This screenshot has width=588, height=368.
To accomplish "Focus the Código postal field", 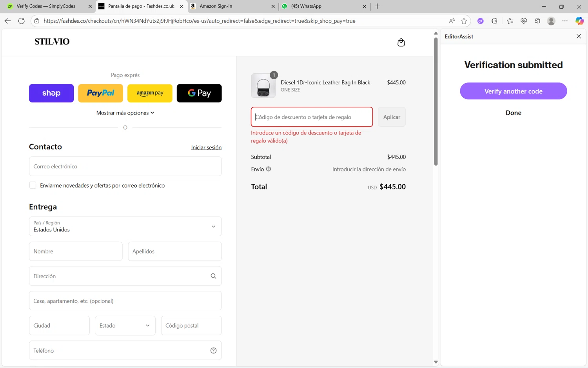I will pos(191,326).
